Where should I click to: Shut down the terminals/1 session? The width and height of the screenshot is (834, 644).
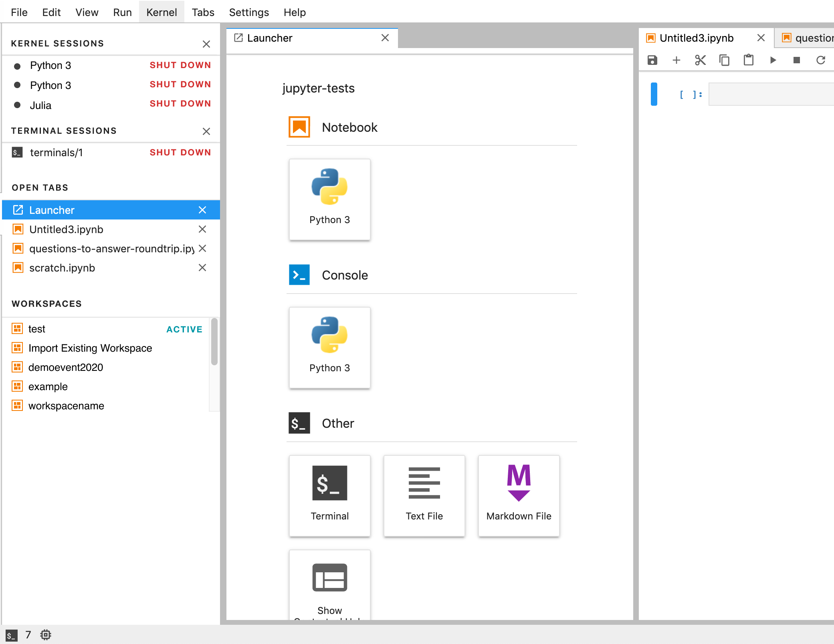click(180, 152)
